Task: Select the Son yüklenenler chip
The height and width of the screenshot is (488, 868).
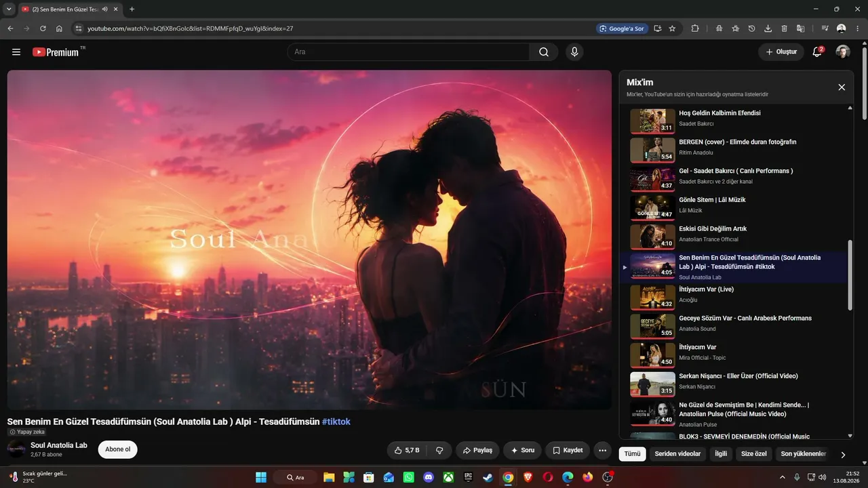Action: (x=804, y=453)
